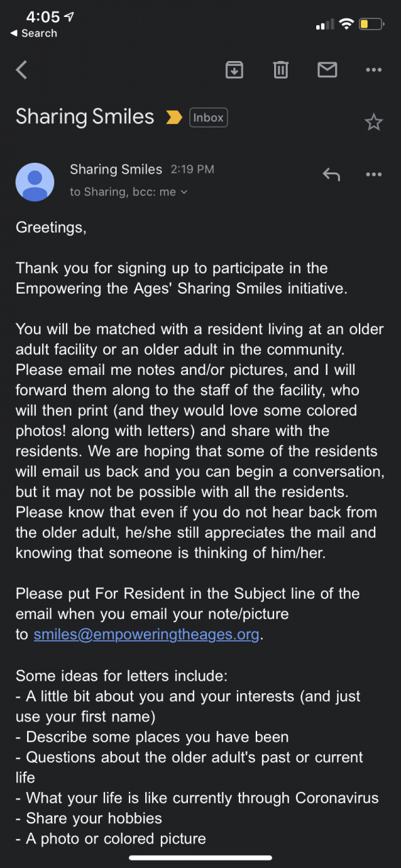Reply using the reply arrow icon
The image size is (401, 868).
[x=331, y=175]
